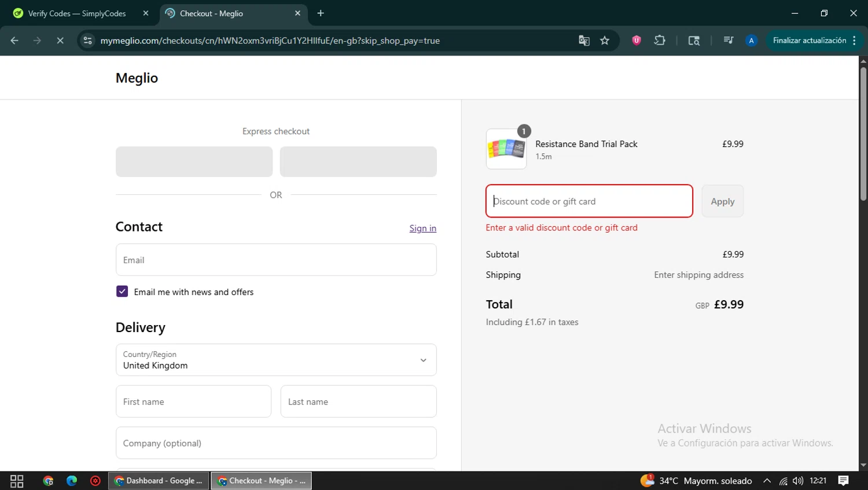Open the weather widget in the taskbar
The height and width of the screenshot is (490, 868).
pos(696,481)
